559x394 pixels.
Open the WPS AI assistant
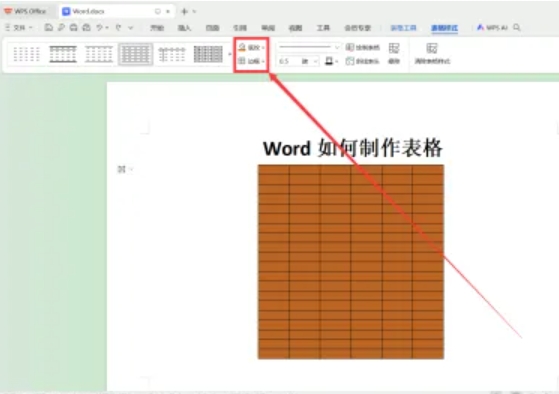tap(492, 27)
